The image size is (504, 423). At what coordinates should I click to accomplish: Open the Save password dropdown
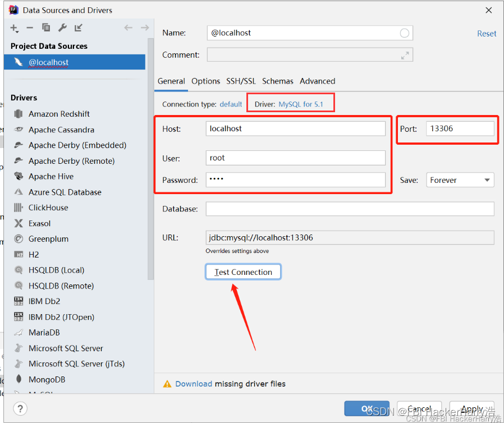point(460,180)
